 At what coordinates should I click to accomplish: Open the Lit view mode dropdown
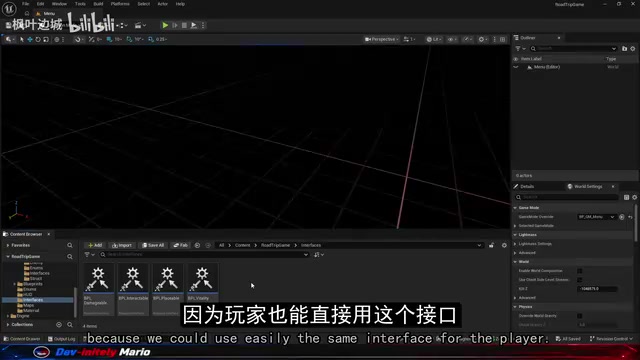(x=434, y=39)
